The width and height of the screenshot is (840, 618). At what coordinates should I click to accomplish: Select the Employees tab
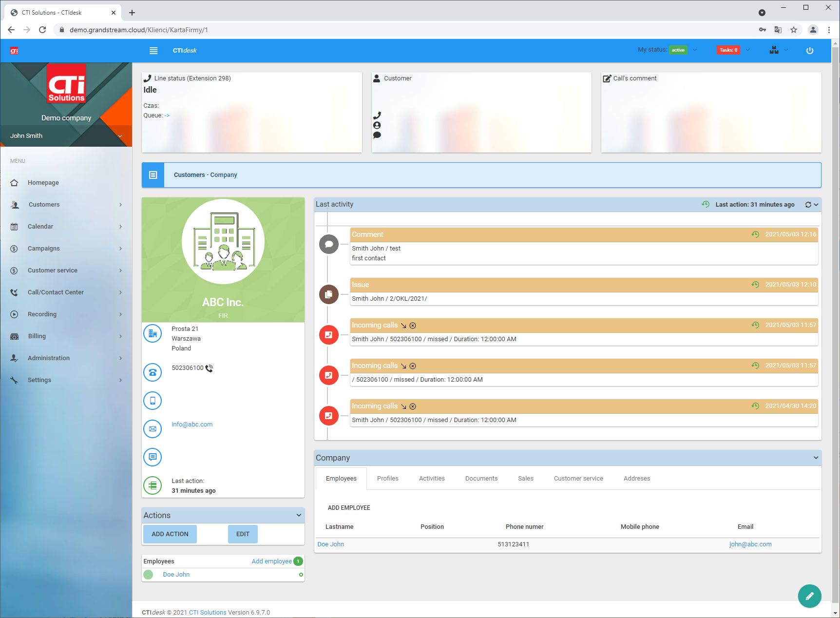341,479
